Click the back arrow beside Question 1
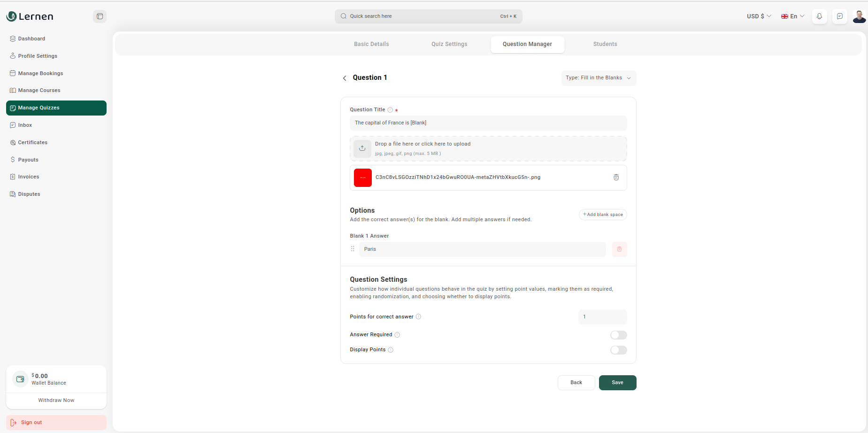 pos(345,78)
